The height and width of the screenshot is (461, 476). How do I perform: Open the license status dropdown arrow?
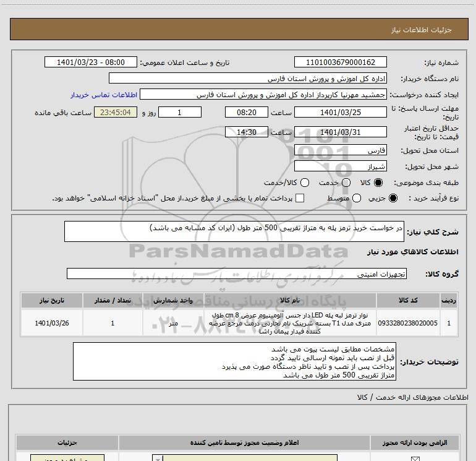coord(158,459)
